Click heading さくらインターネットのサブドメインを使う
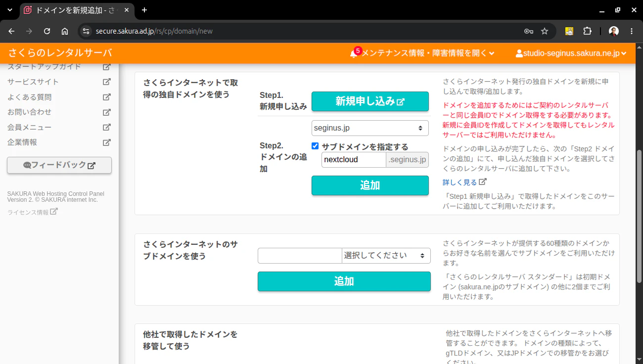The width and height of the screenshot is (643, 364). pyautogui.click(x=190, y=250)
